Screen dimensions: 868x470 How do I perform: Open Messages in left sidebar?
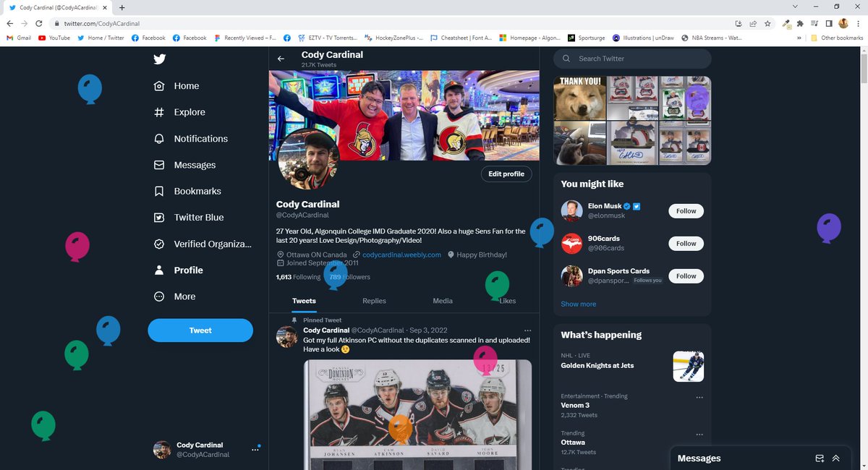184,165
